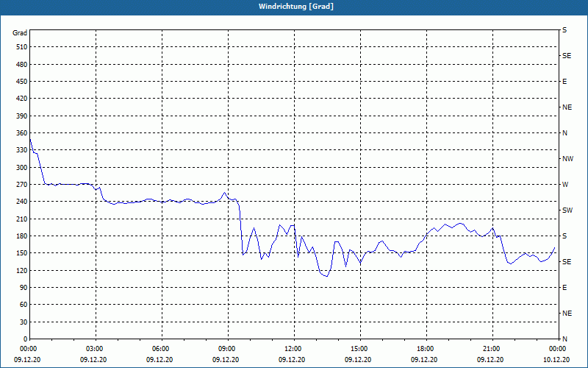Click the SW compass label
588x368 pixels.
(567, 210)
